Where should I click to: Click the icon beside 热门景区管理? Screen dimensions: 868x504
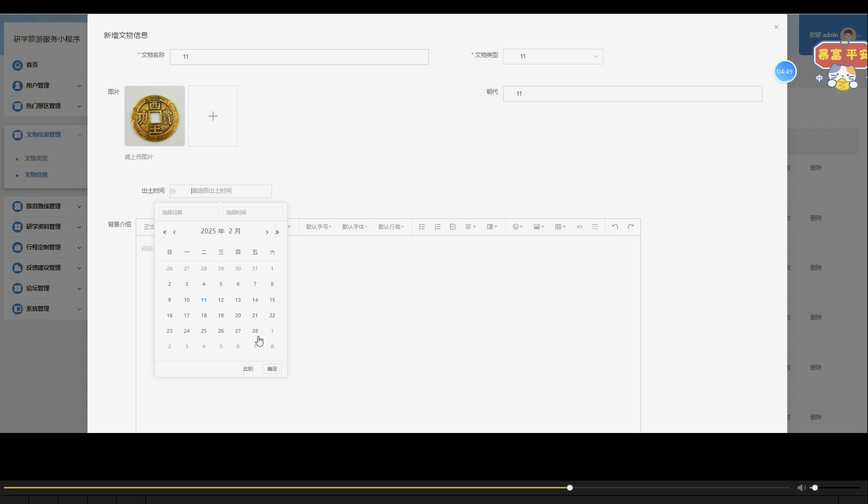coord(17,106)
